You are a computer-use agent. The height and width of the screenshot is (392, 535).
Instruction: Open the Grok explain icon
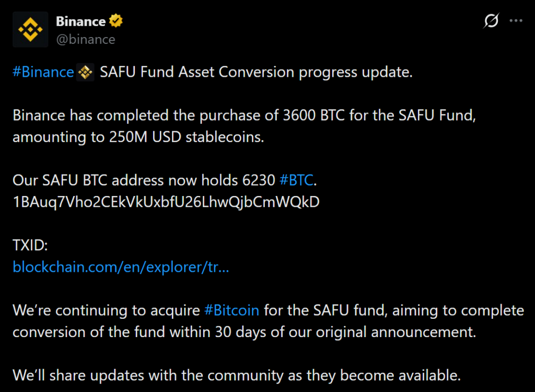(491, 21)
